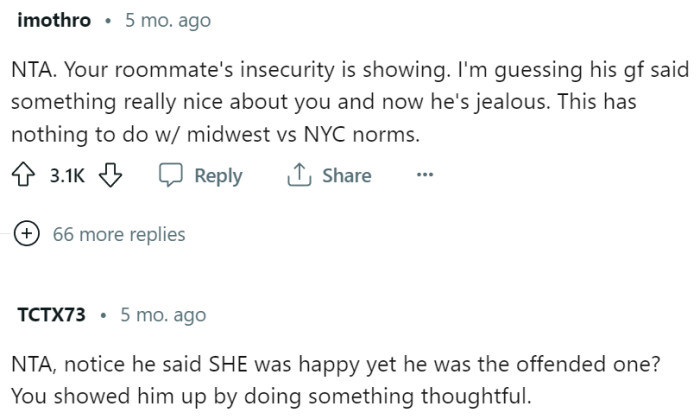Click the plus circle icon below the comment
This screenshot has width=700, height=419.
pyautogui.click(x=27, y=235)
